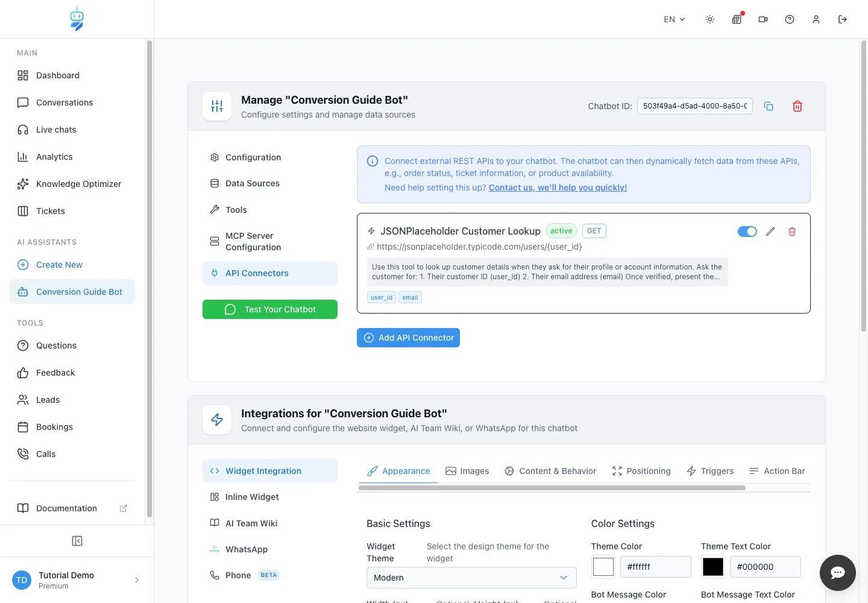Copy the Chatbot ID
Image resolution: width=868 pixels, height=603 pixels.
point(769,106)
